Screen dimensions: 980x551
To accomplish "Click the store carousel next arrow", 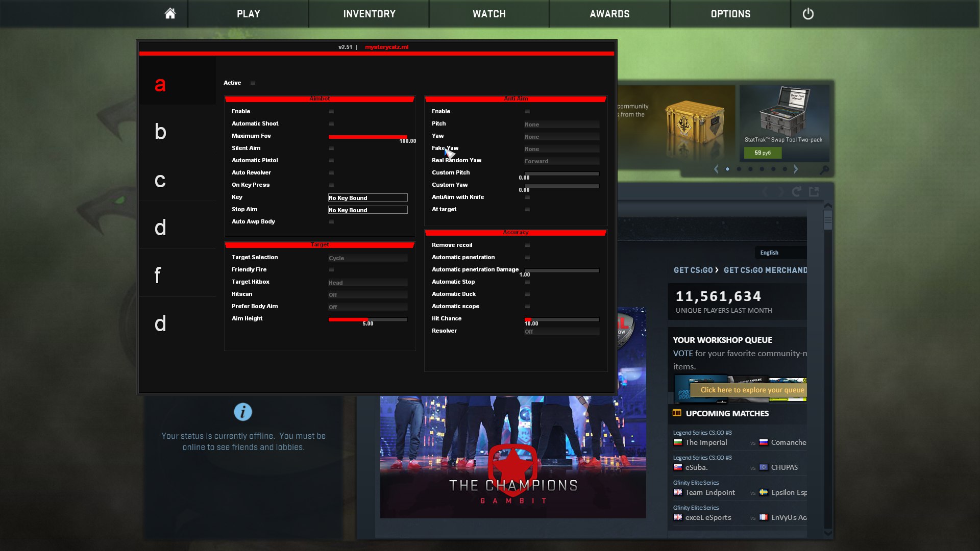I will point(796,169).
